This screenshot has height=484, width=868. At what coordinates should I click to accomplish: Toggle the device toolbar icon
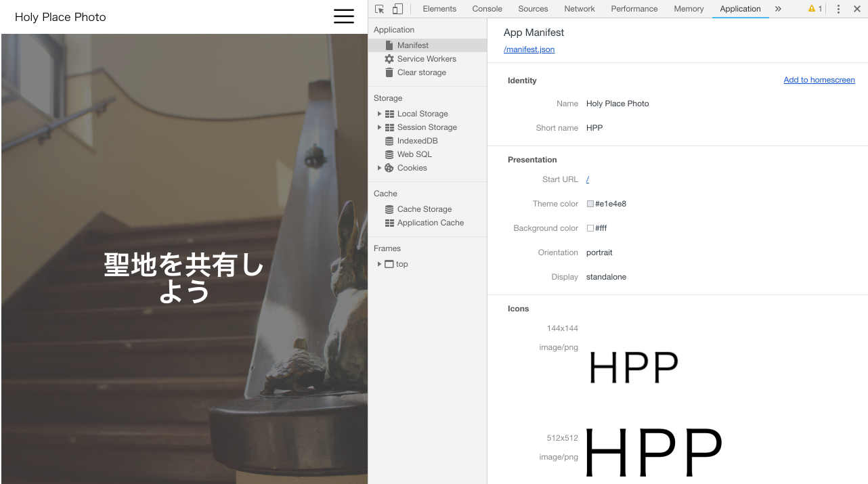point(397,9)
